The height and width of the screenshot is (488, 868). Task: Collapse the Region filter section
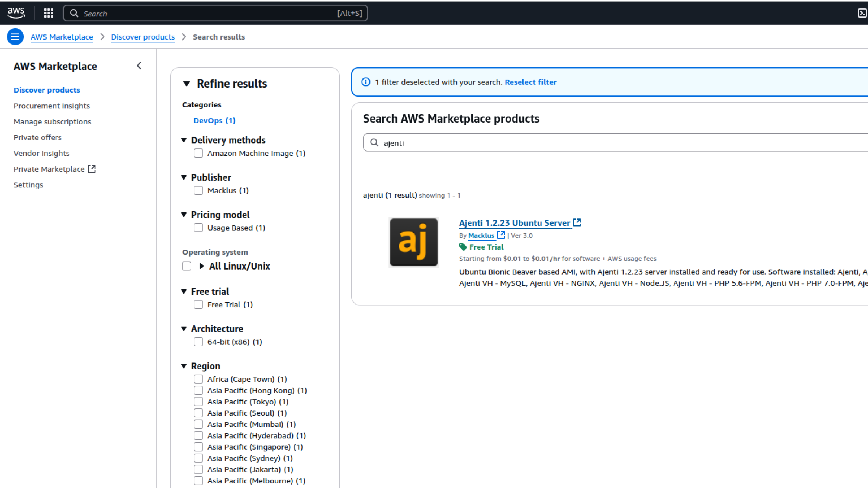click(x=184, y=366)
